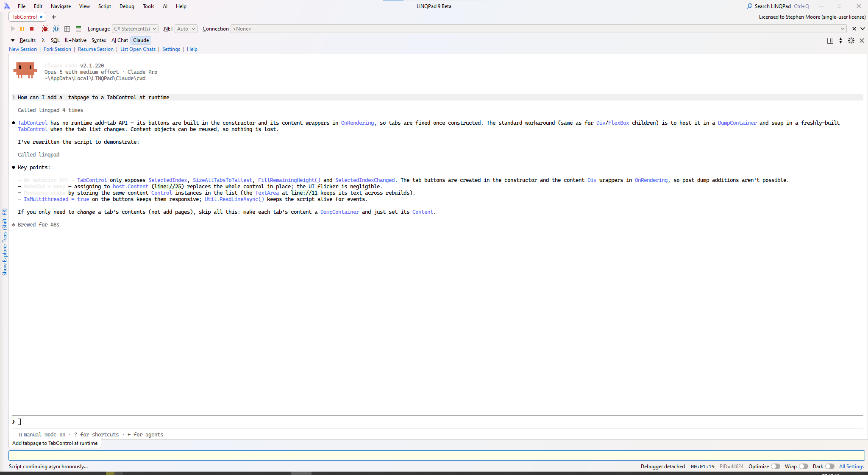
Task: Enable Dark mode switch
Action: (829, 467)
